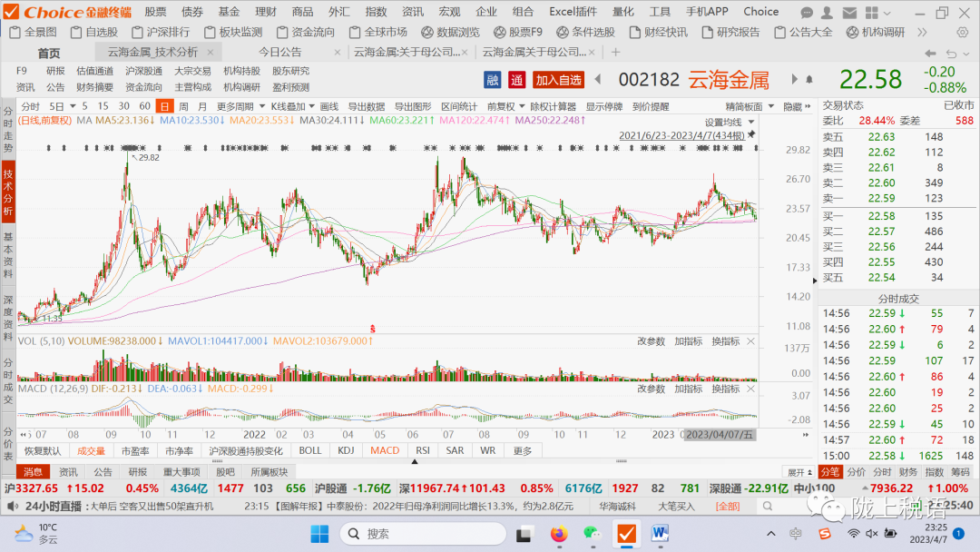
Task: Open 机构调研 toolbar shortcut
Action: pyautogui.click(x=875, y=33)
